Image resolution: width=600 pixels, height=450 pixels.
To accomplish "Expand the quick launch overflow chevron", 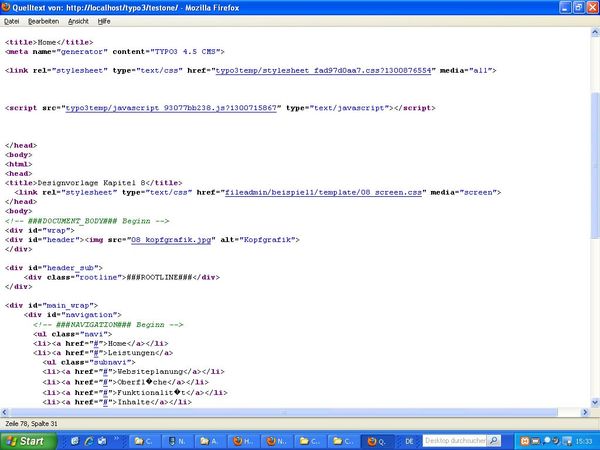I will [116, 439].
